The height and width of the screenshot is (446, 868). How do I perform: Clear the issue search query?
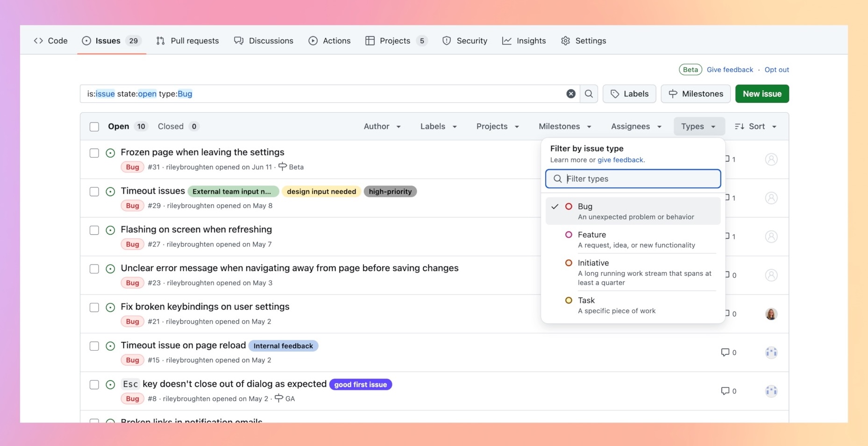tap(571, 94)
